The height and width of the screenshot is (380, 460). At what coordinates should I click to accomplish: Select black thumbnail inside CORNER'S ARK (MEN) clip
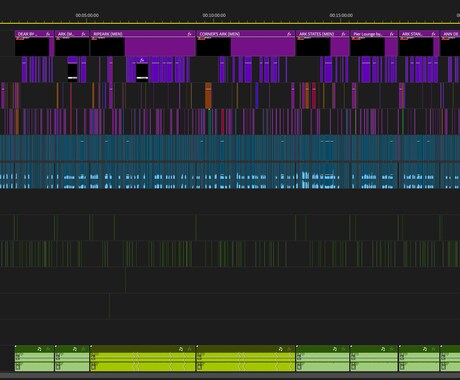click(214, 47)
